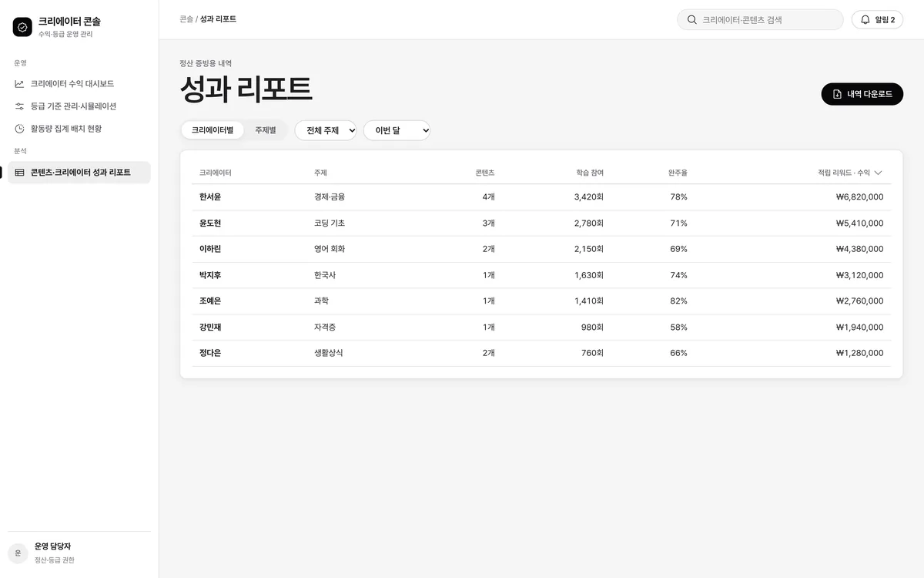Focus the 크리에이터·콘텐츠 검색 field
Screen dimensions: 924x578
(x=760, y=20)
